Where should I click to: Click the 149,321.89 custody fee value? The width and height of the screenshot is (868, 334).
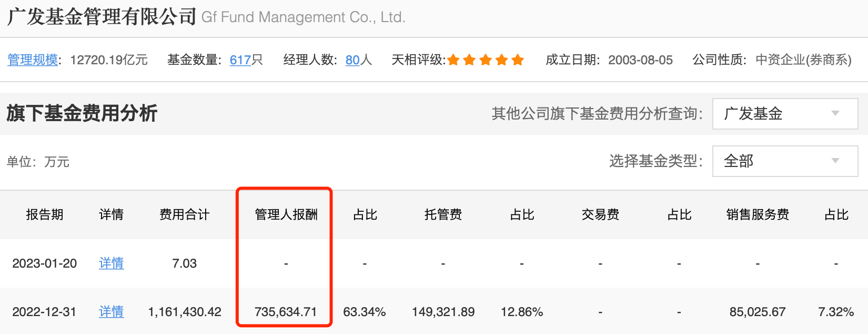pos(443,312)
